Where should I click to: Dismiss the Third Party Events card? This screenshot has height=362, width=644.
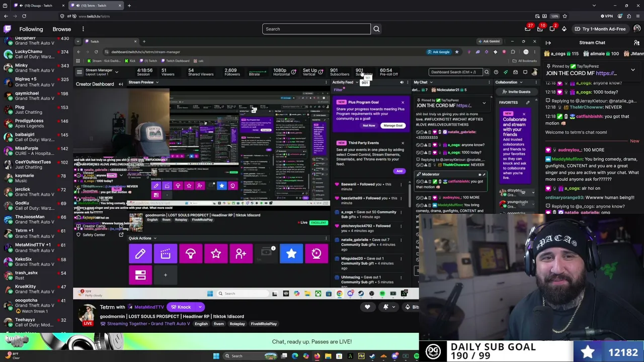[x=403, y=143]
